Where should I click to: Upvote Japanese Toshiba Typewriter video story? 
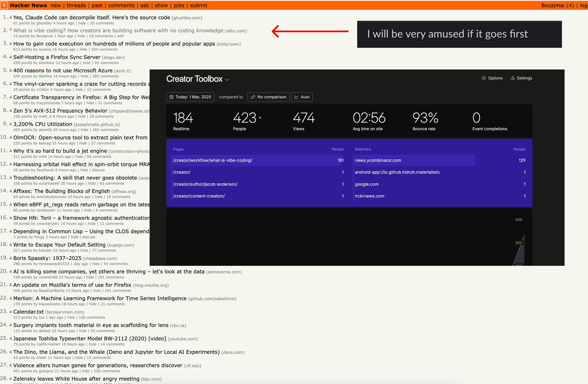[11, 338]
